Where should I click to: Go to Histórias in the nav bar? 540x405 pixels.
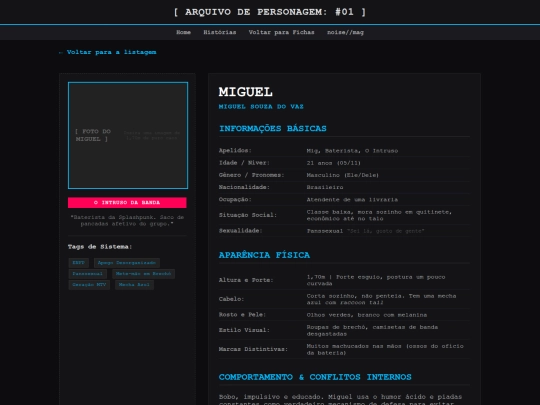point(220,32)
